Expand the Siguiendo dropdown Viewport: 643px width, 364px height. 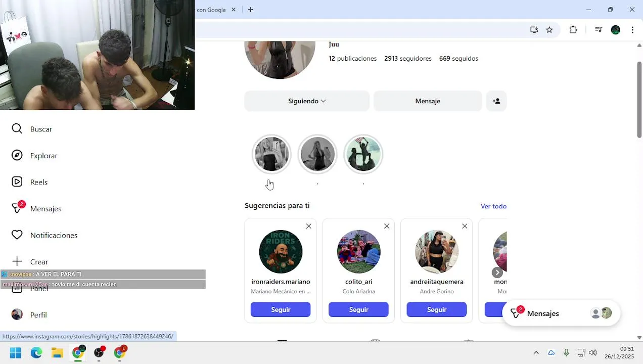click(x=307, y=101)
